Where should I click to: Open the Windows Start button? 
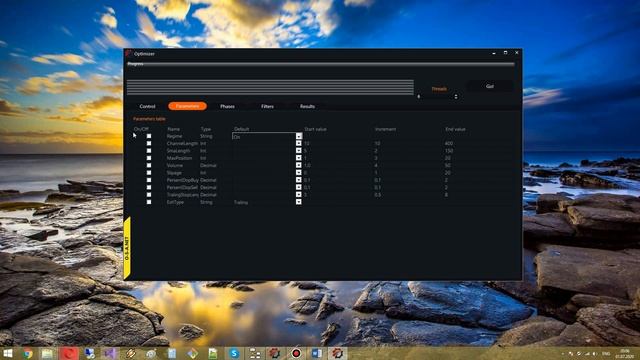pos(7,353)
